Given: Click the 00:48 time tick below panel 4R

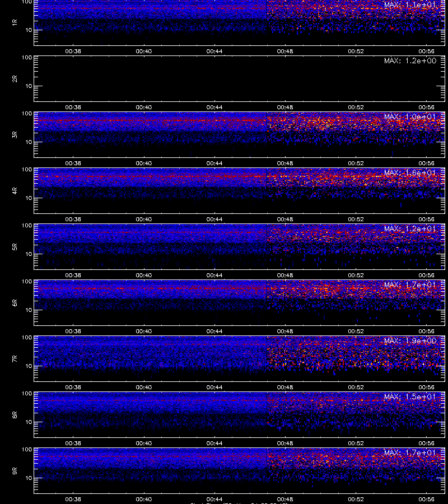Looking at the screenshot, I should point(285,219).
